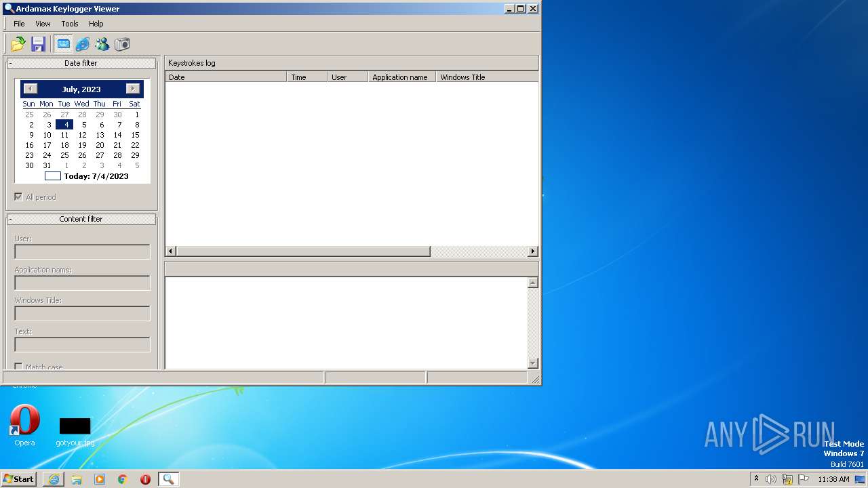Minimize the Ardamax Keylogger Viewer window
Screen dimensions: 868x488
coord(509,9)
